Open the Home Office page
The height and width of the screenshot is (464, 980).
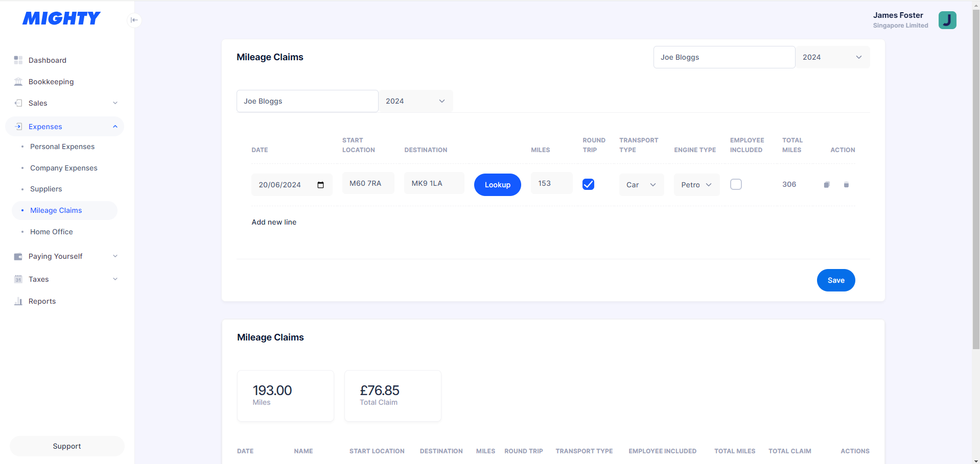(52, 232)
